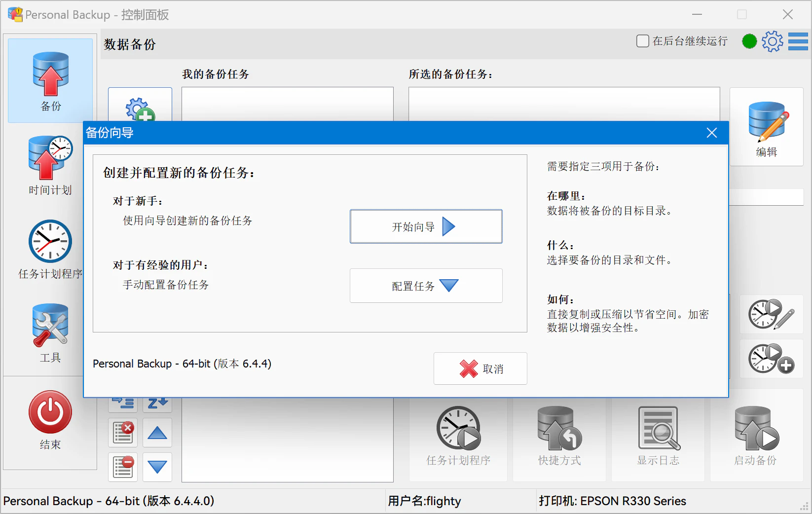Open the hamburger menu at top right

[798, 41]
